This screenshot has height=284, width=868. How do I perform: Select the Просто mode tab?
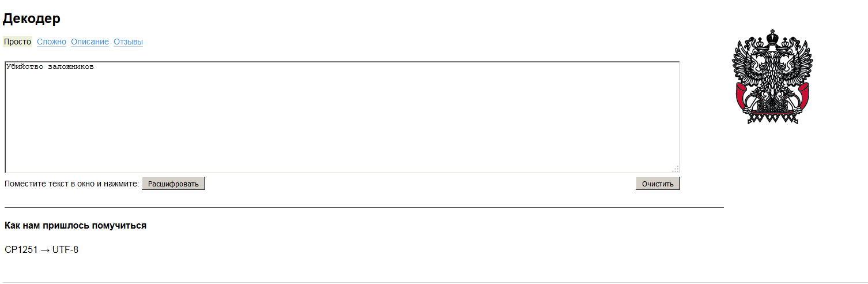(x=18, y=42)
